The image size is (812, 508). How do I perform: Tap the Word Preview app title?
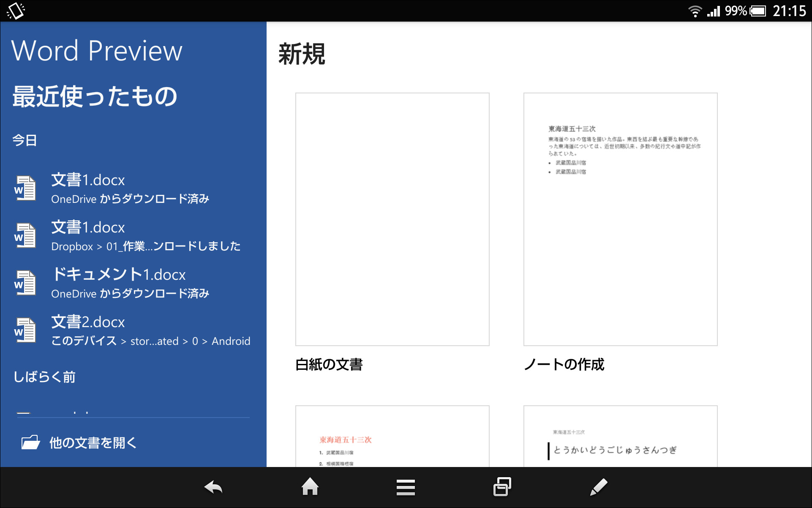97,50
